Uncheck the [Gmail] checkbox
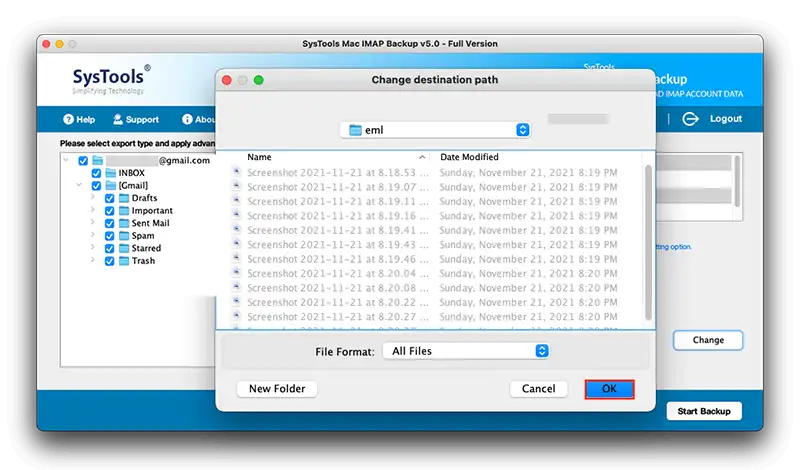Screen dimensions: 800x470 click(x=96, y=186)
